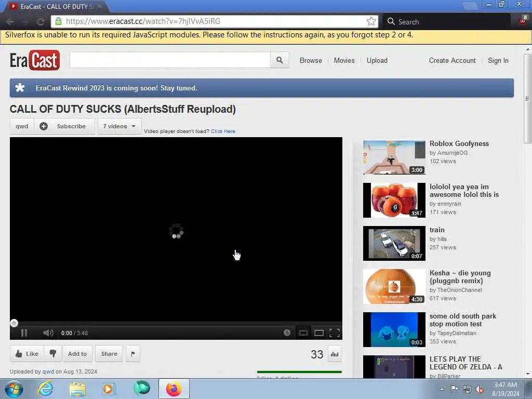Click the qwd channel button
This screenshot has height=399, width=532.
[22, 126]
